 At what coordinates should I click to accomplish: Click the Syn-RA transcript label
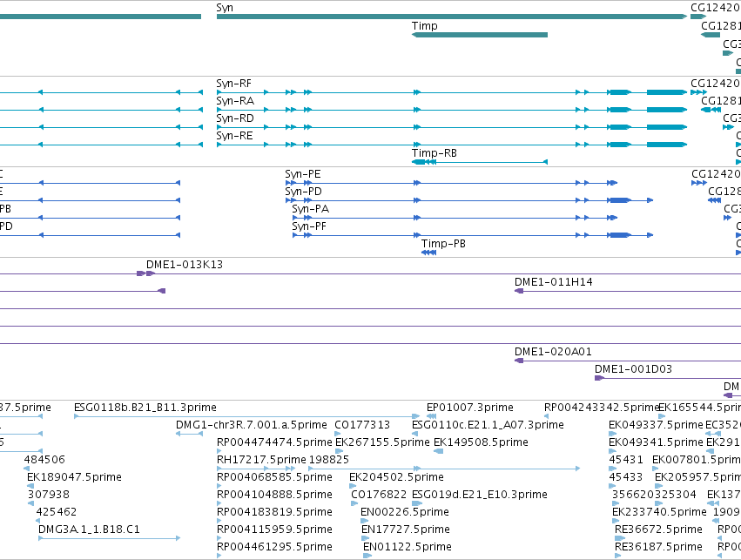[x=235, y=101]
